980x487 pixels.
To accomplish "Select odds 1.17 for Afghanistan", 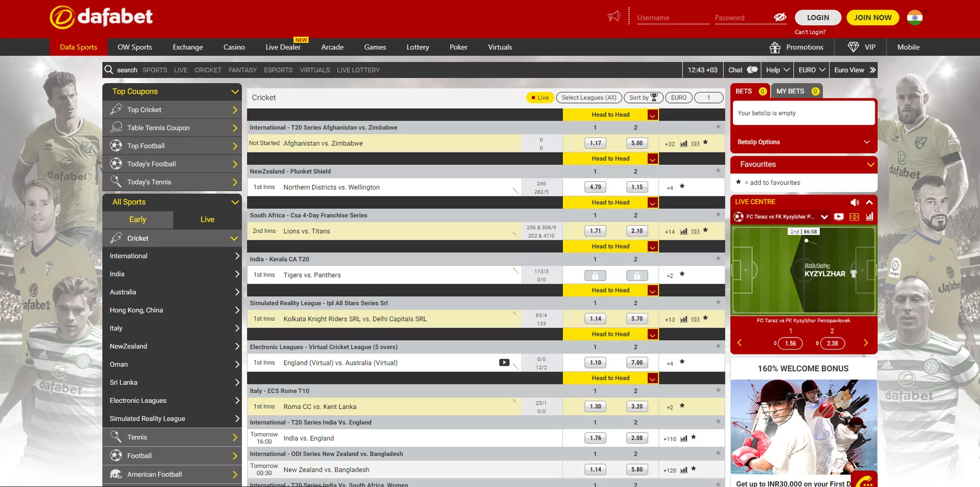I will click(x=595, y=143).
